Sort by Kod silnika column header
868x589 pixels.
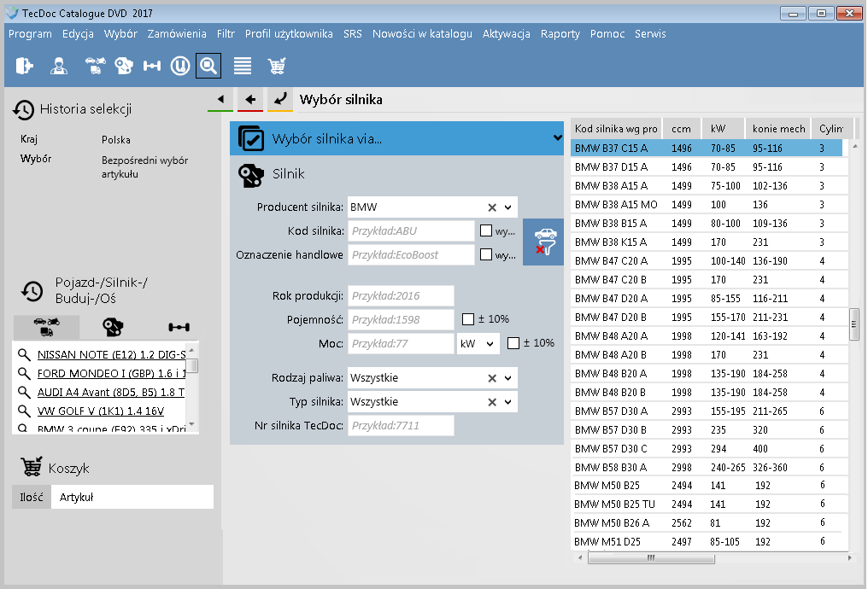pyautogui.click(x=616, y=128)
